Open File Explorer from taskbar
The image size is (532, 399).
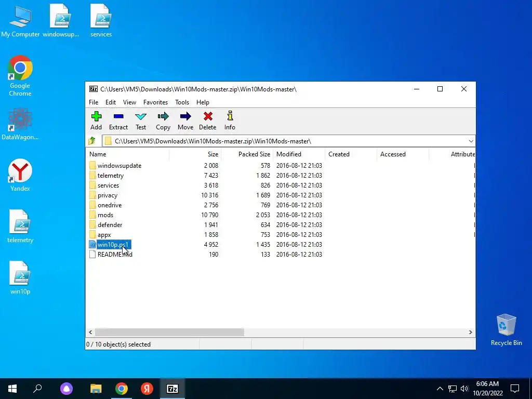96,389
